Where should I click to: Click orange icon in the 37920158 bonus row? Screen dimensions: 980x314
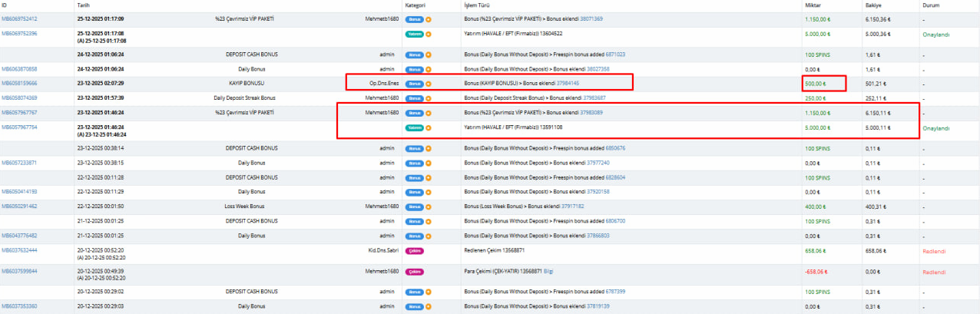click(x=429, y=192)
